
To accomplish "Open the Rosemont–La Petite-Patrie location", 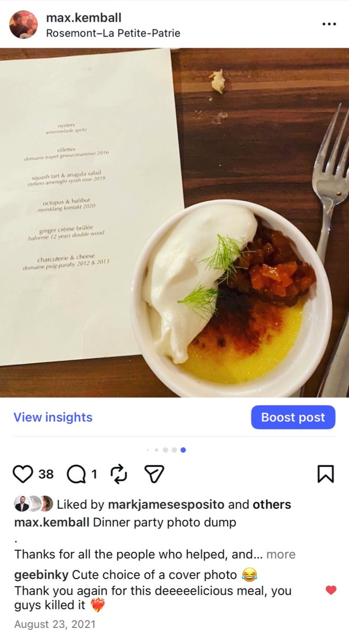I will (x=113, y=33).
